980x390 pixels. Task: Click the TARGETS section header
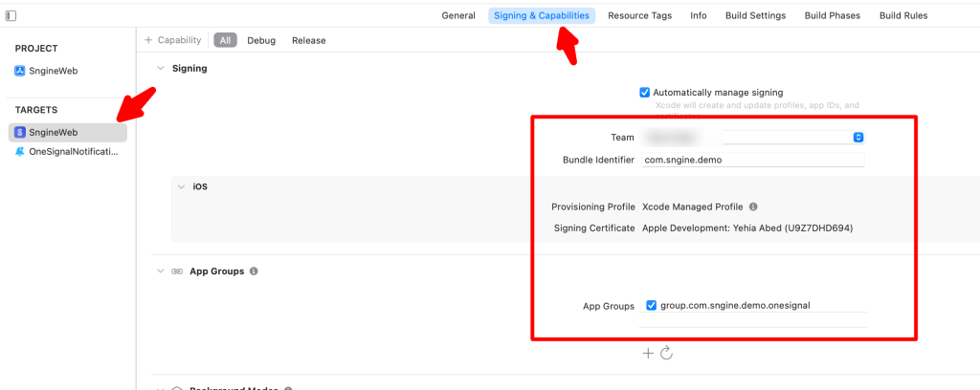click(36, 110)
